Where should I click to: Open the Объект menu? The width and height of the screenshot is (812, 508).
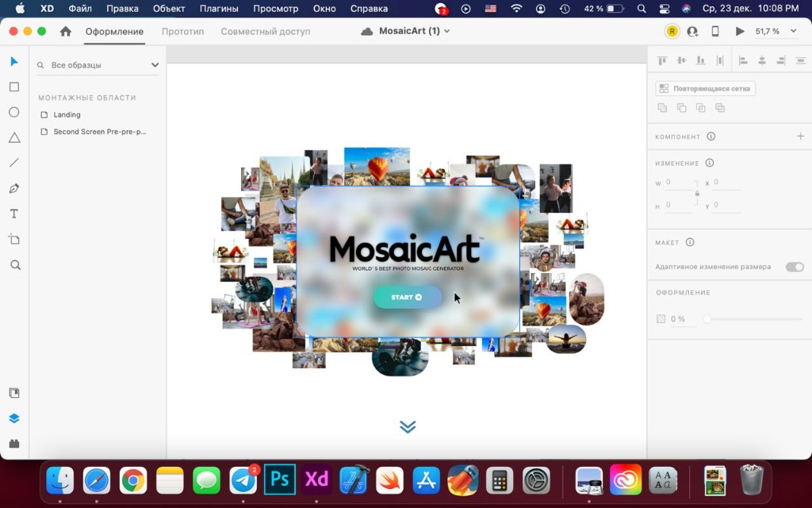tap(169, 8)
